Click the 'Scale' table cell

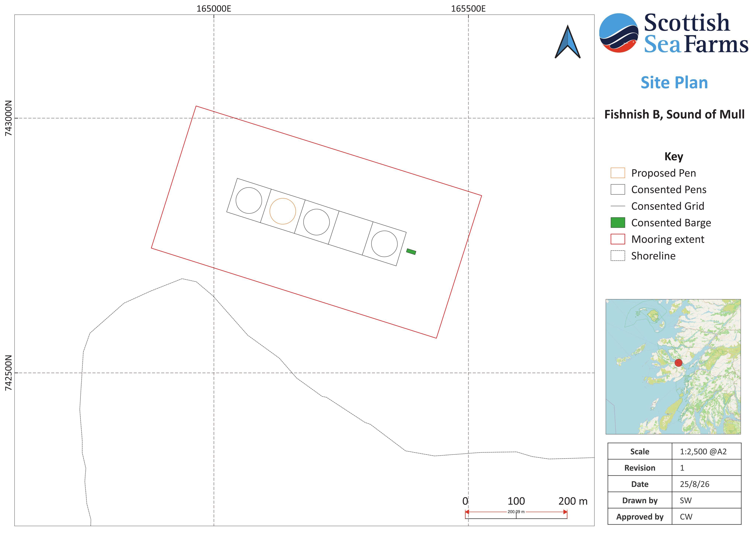click(x=640, y=451)
